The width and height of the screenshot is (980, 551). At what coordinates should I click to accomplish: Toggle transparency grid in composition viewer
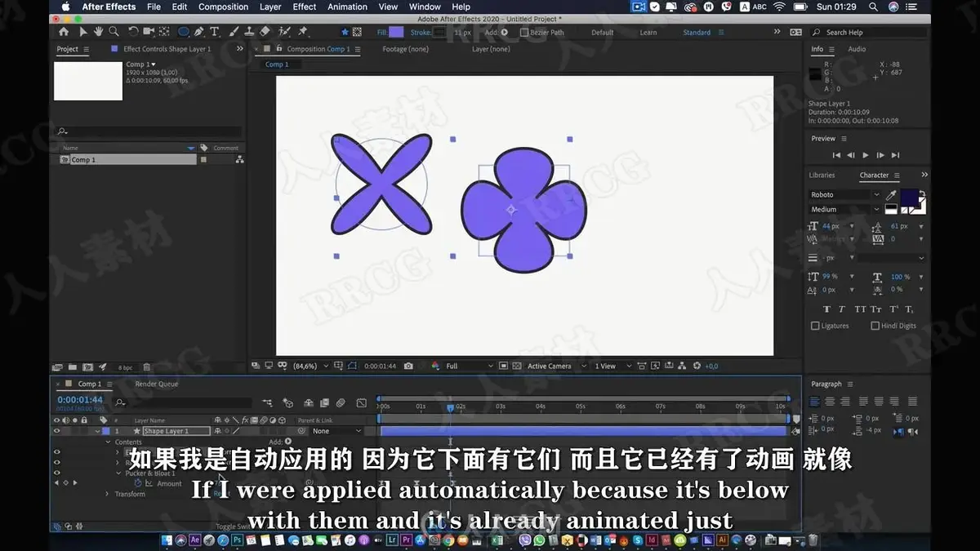[517, 367]
